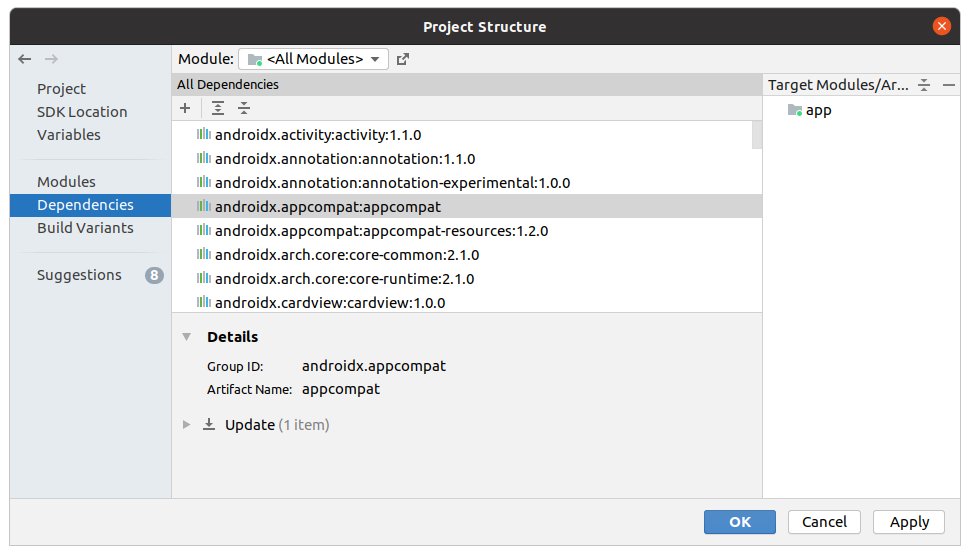Image resolution: width=970 pixels, height=555 pixels.
Task: Click the library icon beside androidx.cardview:cardview:1.0.0
Action: point(203,302)
